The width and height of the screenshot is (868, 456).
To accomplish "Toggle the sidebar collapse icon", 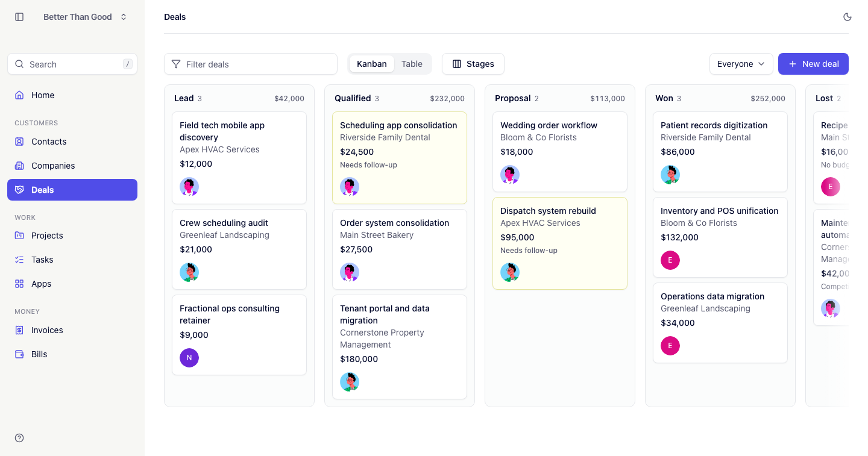I will (19, 17).
